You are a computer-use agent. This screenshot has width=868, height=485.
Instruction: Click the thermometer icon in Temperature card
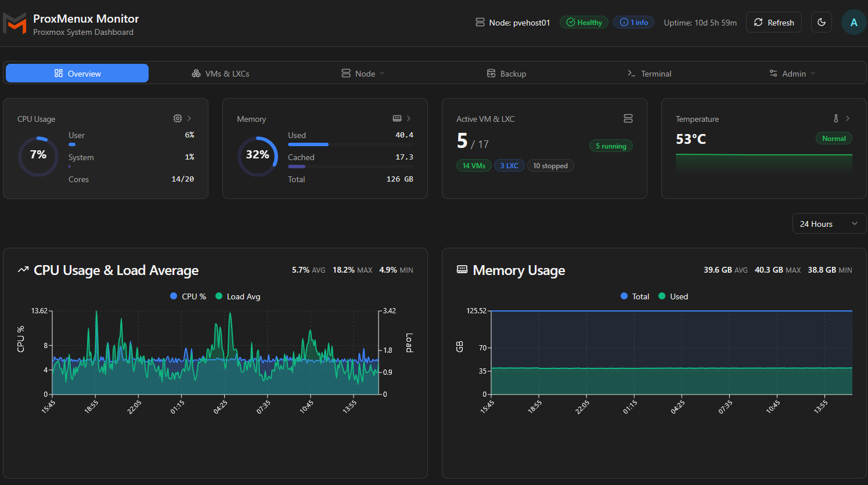(x=836, y=118)
